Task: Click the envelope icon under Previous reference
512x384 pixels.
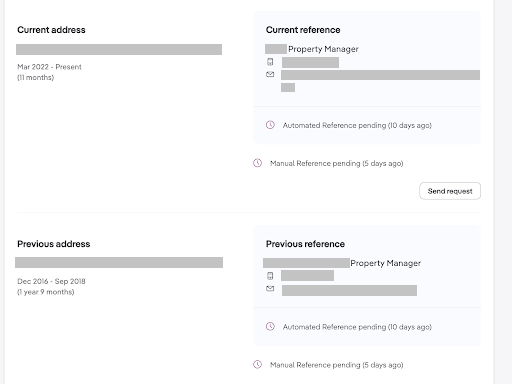Action: [x=270, y=288]
